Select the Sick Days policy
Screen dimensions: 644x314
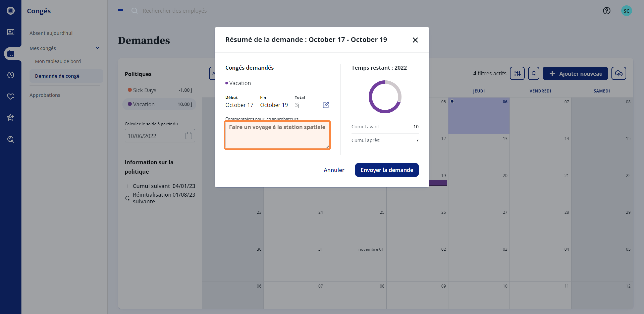(x=159, y=90)
